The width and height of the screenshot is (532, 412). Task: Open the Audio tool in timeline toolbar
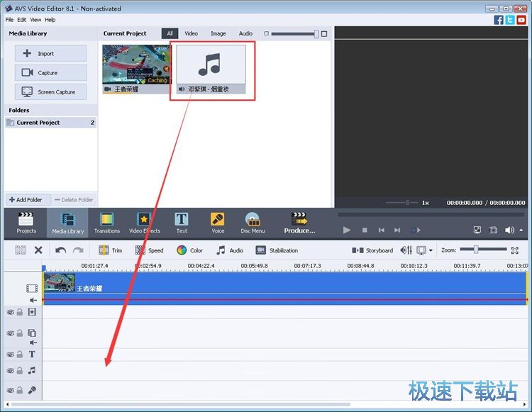click(x=230, y=250)
